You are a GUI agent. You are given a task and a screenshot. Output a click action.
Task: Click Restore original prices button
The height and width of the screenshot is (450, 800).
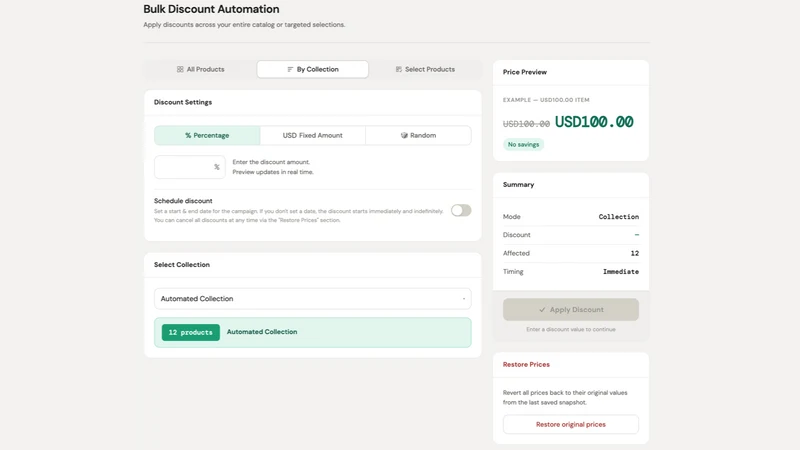coord(571,424)
